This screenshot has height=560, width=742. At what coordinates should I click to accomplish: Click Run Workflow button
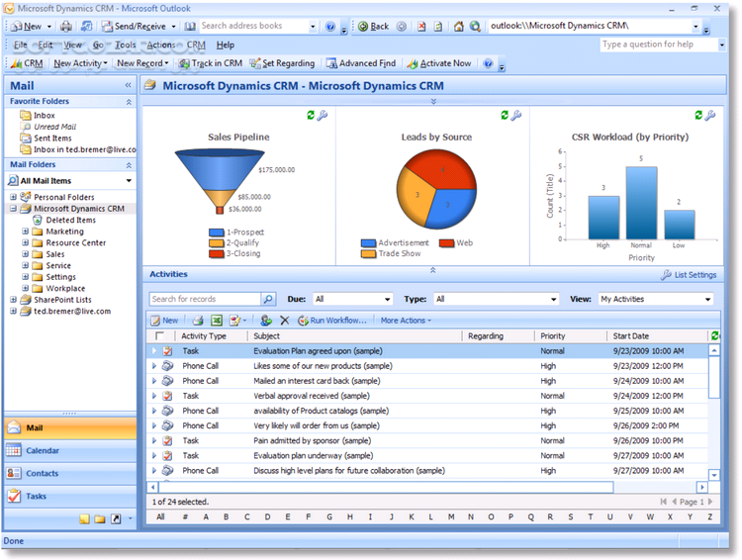332,321
